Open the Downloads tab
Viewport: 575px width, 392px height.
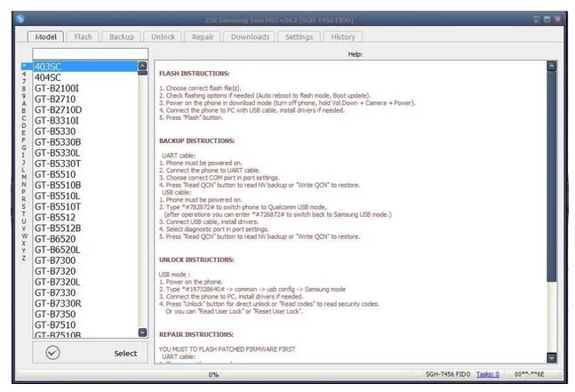click(250, 36)
